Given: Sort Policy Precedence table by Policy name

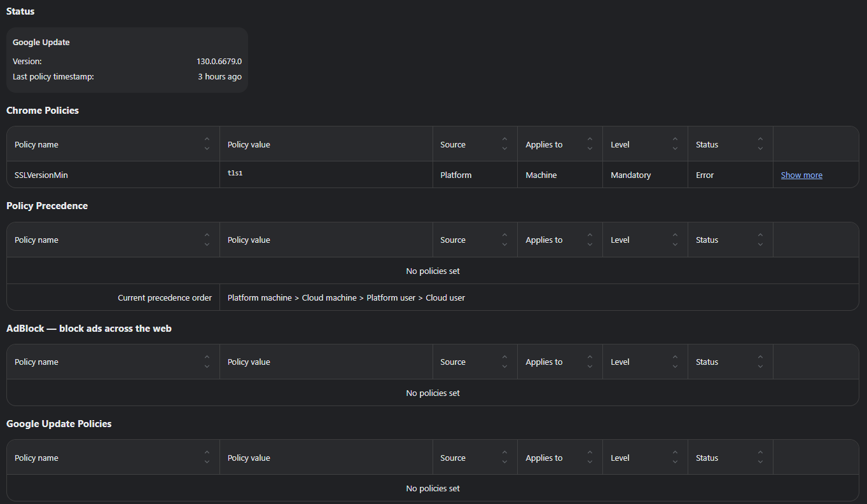Looking at the screenshot, I should tap(207, 240).
